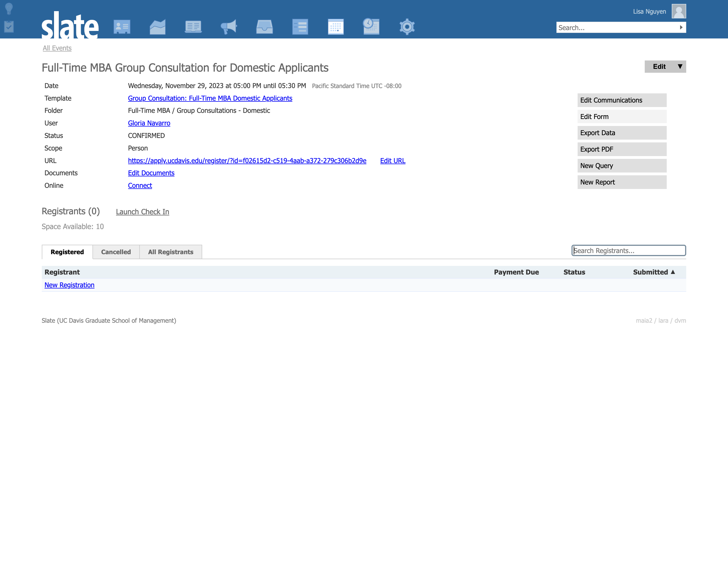Click the Status column header
This screenshot has height=573, width=728.
(574, 272)
